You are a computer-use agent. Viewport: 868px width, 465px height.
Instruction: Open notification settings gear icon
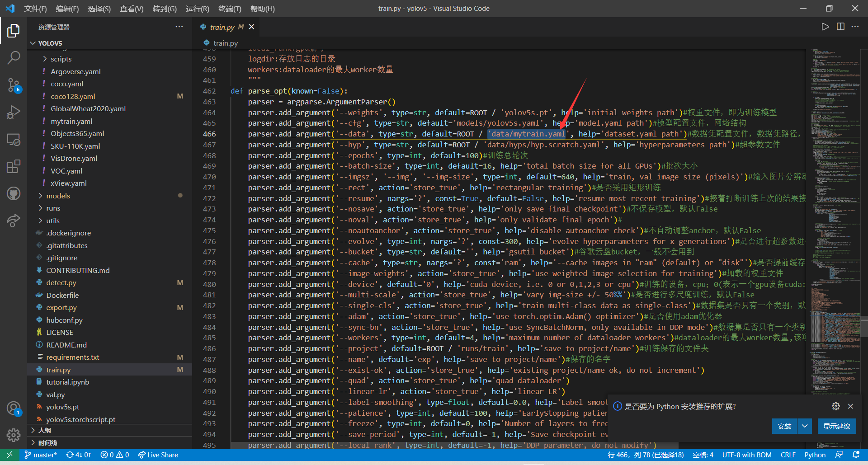836,406
